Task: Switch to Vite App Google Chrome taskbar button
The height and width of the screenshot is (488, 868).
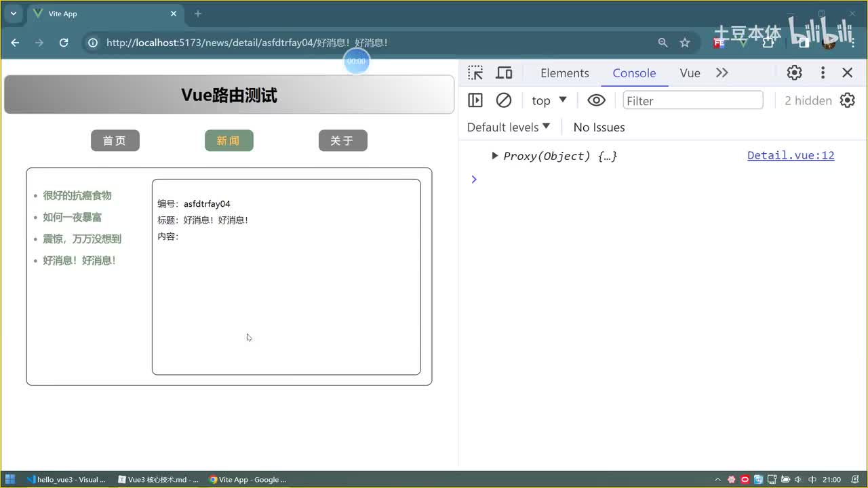Action: click(x=248, y=479)
